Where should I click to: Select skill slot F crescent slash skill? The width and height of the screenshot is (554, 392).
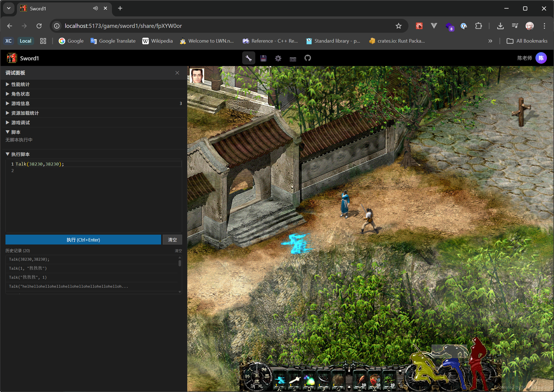click(x=324, y=380)
